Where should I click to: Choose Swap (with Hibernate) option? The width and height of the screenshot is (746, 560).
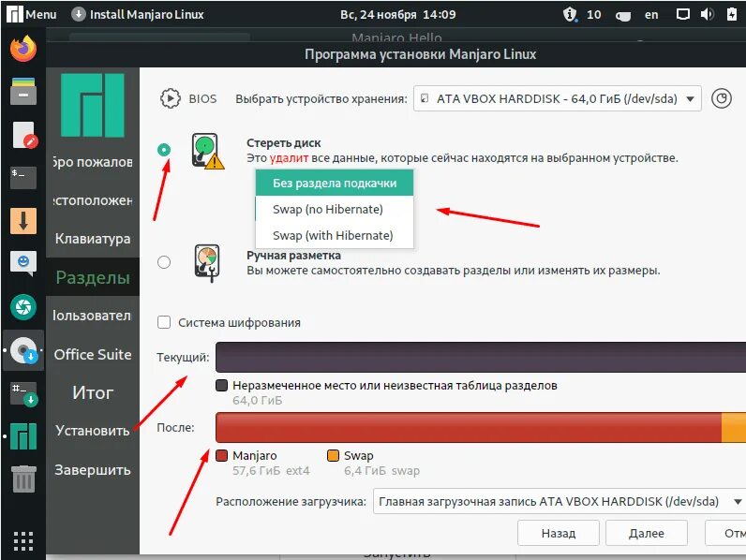pos(335,235)
